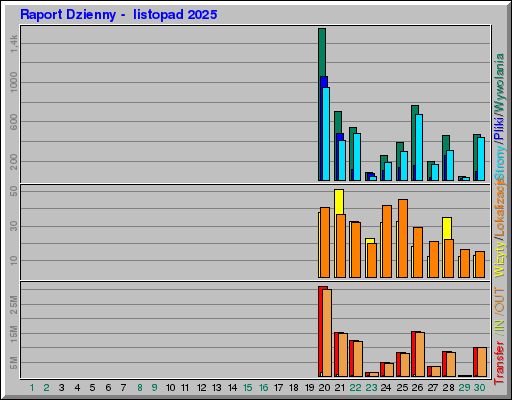
Task: Click the orange Lokalizacje bar for day 24
Action: pos(387,241)
